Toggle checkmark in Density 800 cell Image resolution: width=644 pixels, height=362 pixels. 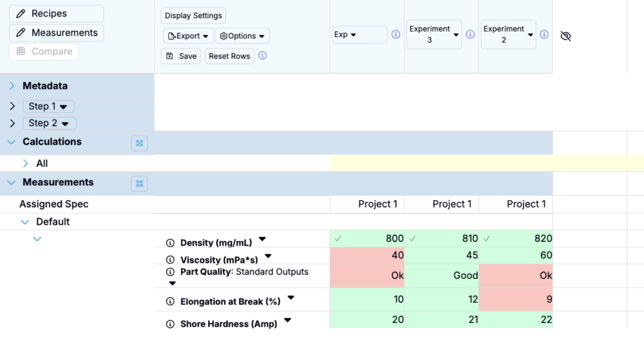(338, 239)
